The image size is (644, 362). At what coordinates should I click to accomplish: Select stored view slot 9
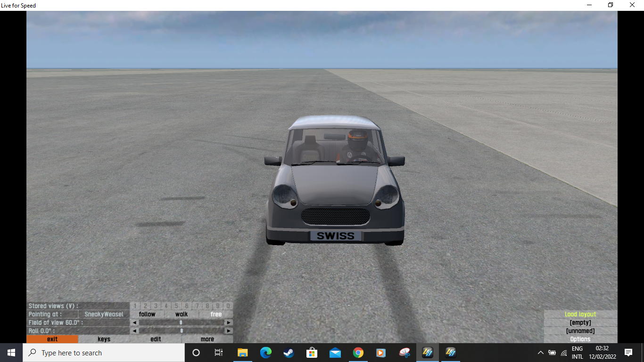(218, 306)
